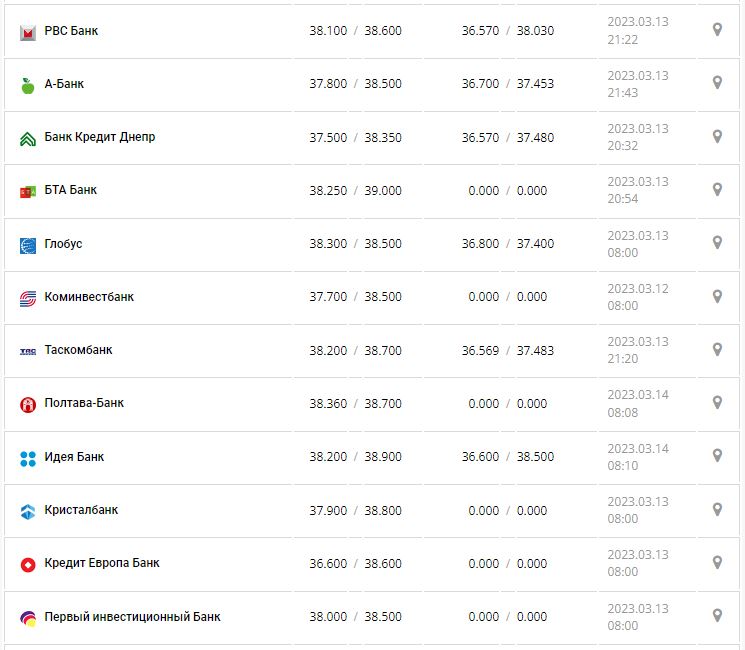The width and height of the screenshot is (745, 650).
Task: Click the Идея Банк blue dots logo
Action: coord(28,458)
